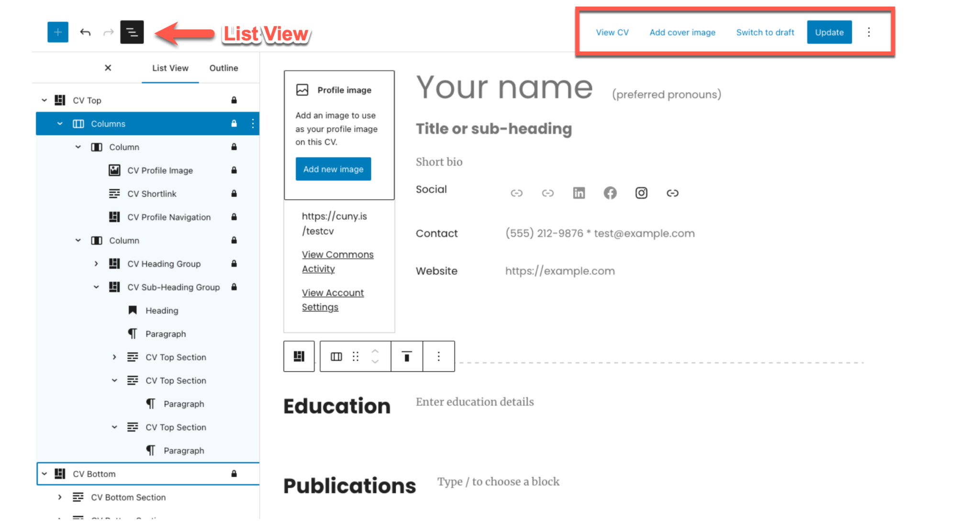Viewport: 980px width, 524px height.
Task: Switch to draft
Action: pos(765,32)
